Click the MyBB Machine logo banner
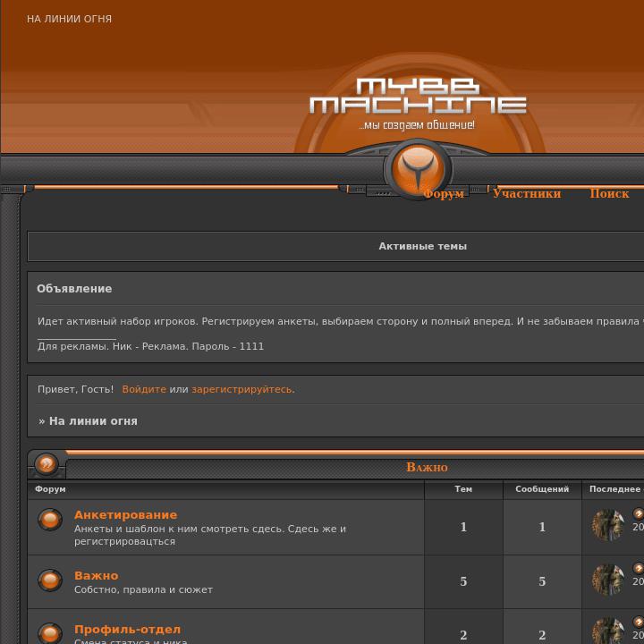Image resolution: width=644 pixels, height=644 pixels. coord(418,96)
